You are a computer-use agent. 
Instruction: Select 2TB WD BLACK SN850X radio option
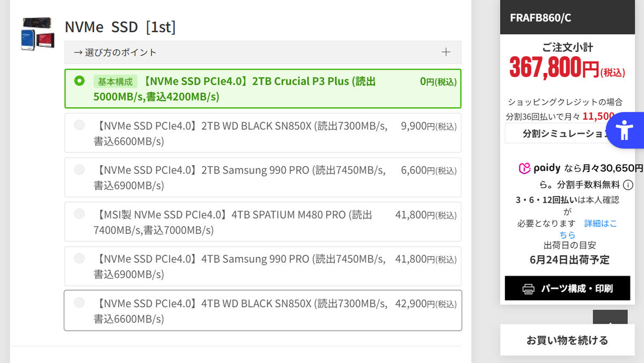(79, 125)
